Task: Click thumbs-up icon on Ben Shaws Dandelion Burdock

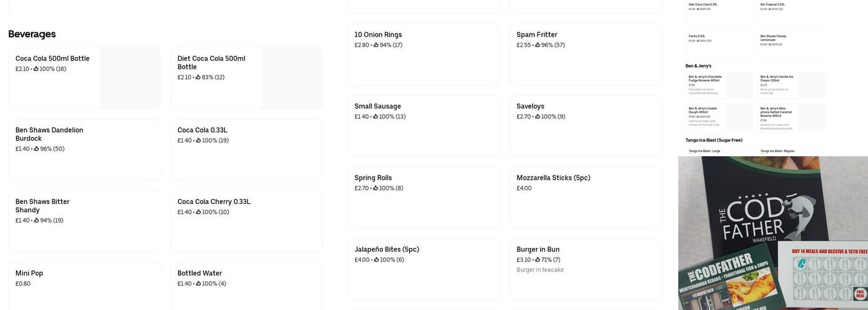Action: point(37,149)
